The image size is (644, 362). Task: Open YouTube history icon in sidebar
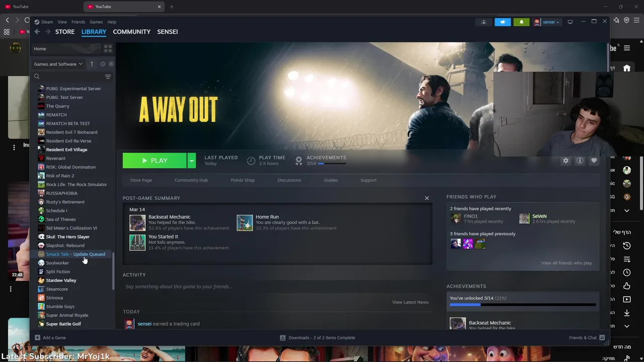(626, 246)
